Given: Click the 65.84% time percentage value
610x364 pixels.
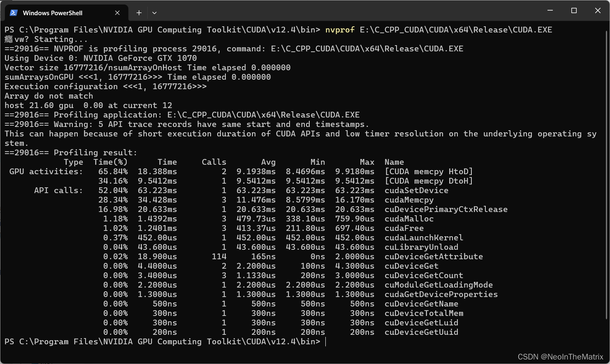Looking at the screenshot, I should tap(113, 171).
